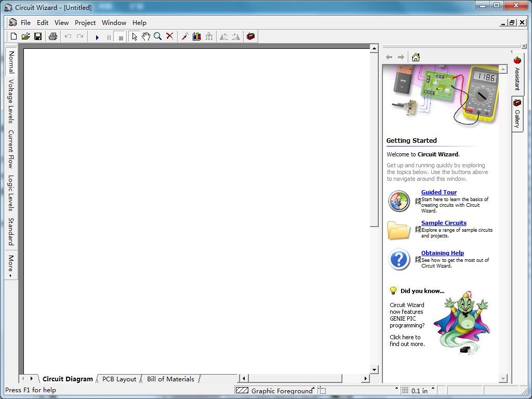This screenshot has width=532, height=399.
Task: Open the Graphic Foreground layer dropdown
Action: pos(275,391)
